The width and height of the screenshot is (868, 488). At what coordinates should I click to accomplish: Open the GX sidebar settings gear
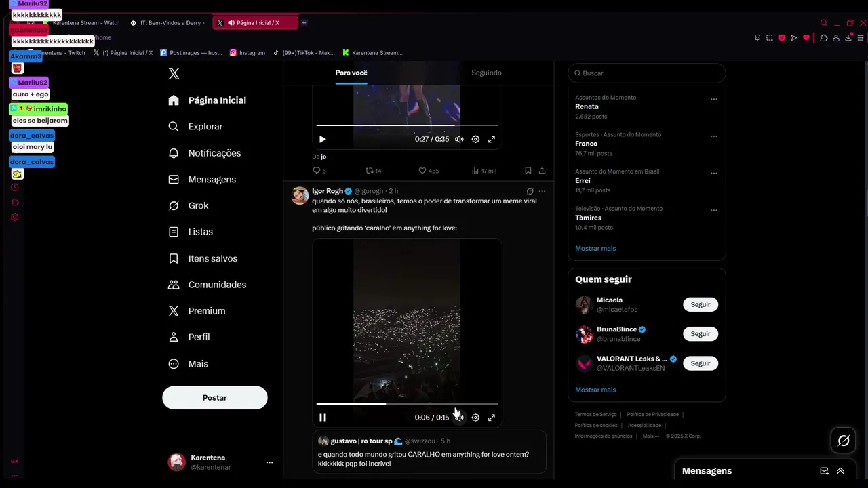(15, 218)
